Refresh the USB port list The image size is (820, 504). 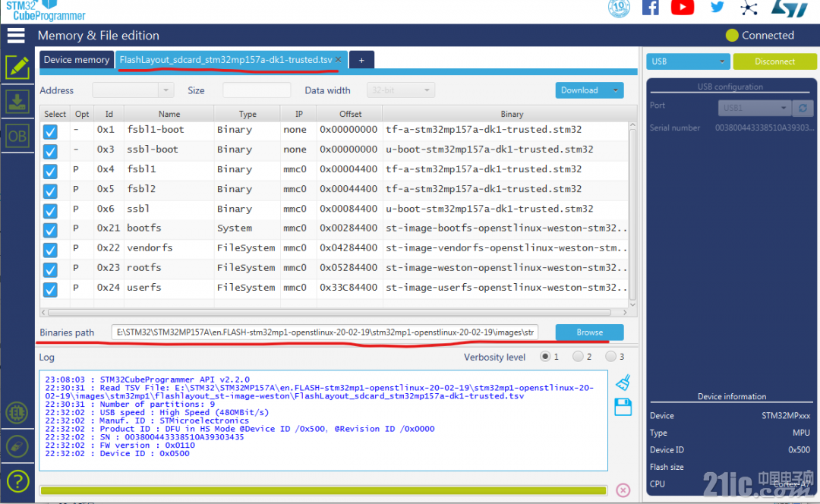coord(803,108)
